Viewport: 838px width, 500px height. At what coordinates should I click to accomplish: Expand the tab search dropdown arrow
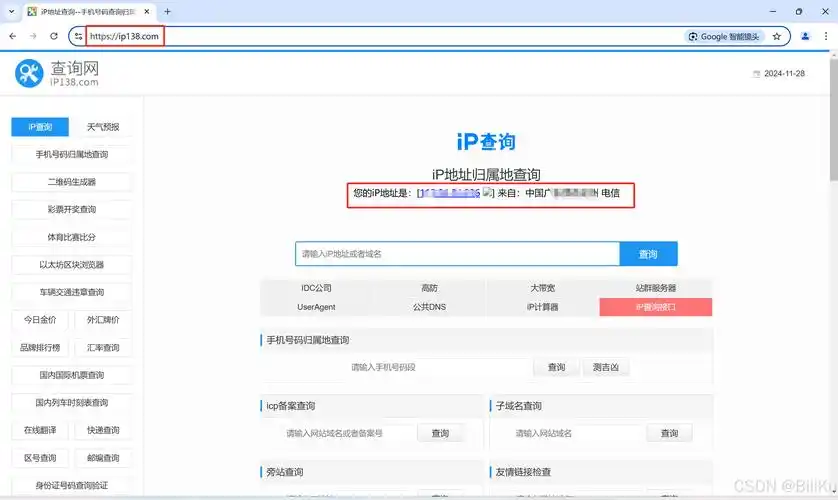(11, 11)
